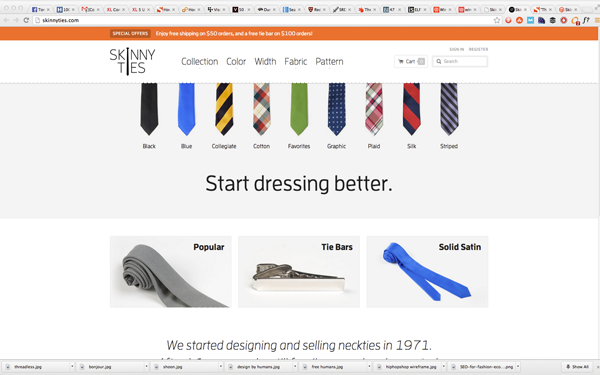Open the shopping Cart

point(411,61)
